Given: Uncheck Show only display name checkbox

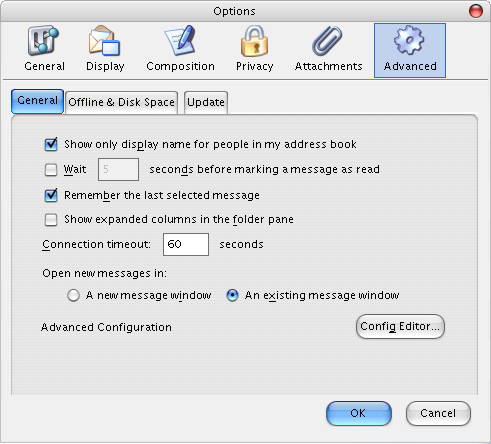Looking at the screenshot, I should [x=51, y=144].
